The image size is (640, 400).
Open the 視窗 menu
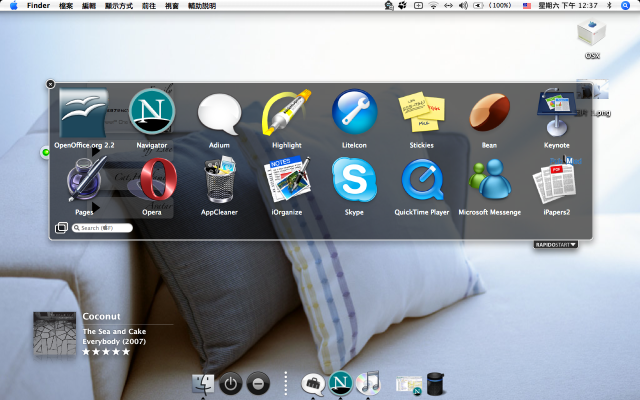172,6
